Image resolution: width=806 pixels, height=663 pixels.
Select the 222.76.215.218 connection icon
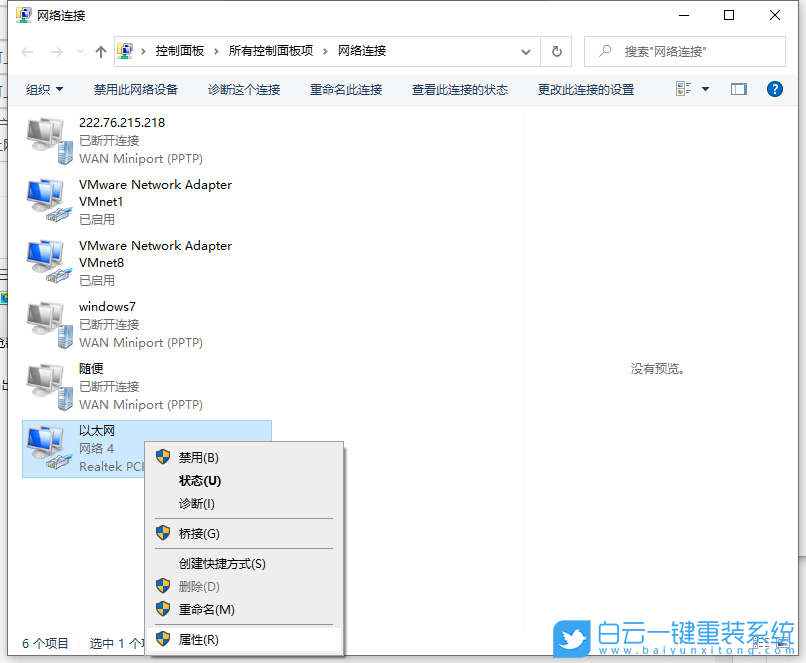45,139
